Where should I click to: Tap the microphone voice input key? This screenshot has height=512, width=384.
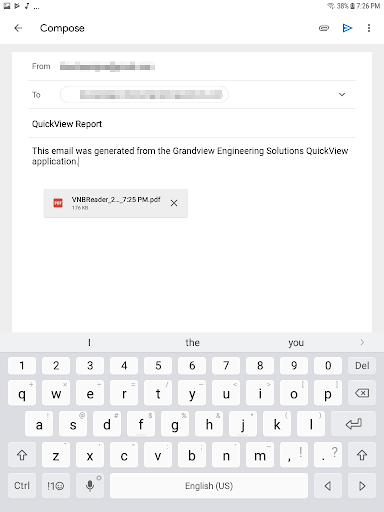(90, 486)
